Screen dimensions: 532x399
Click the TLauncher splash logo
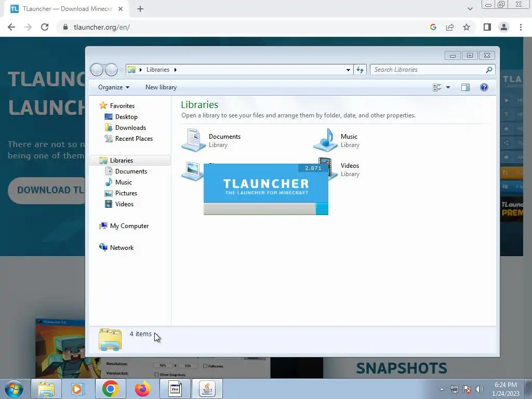265,187
